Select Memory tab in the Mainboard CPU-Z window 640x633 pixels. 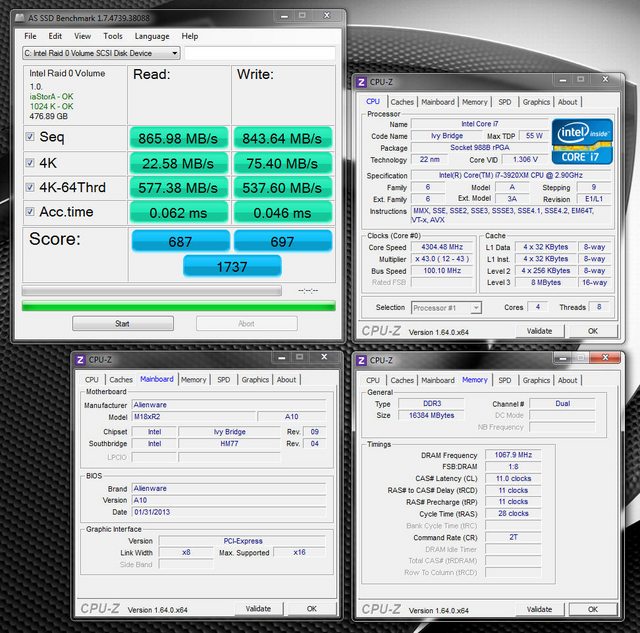point(193,380)
